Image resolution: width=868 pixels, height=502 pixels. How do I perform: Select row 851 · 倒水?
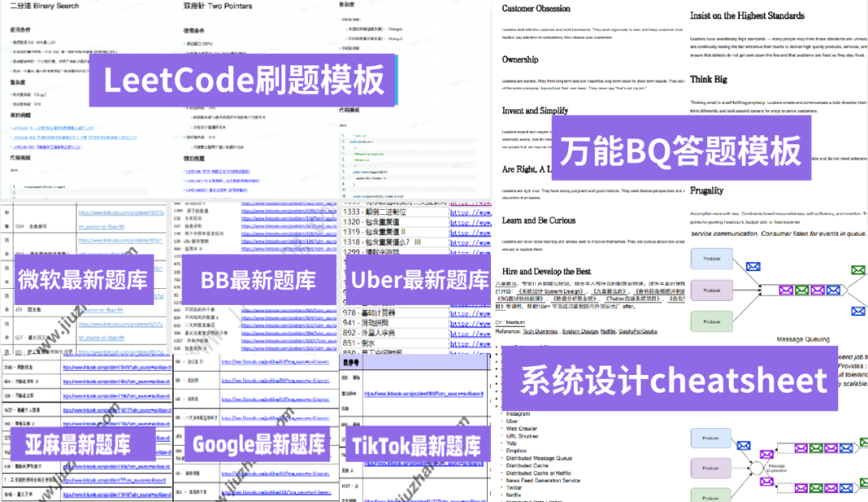pos(395,343)
